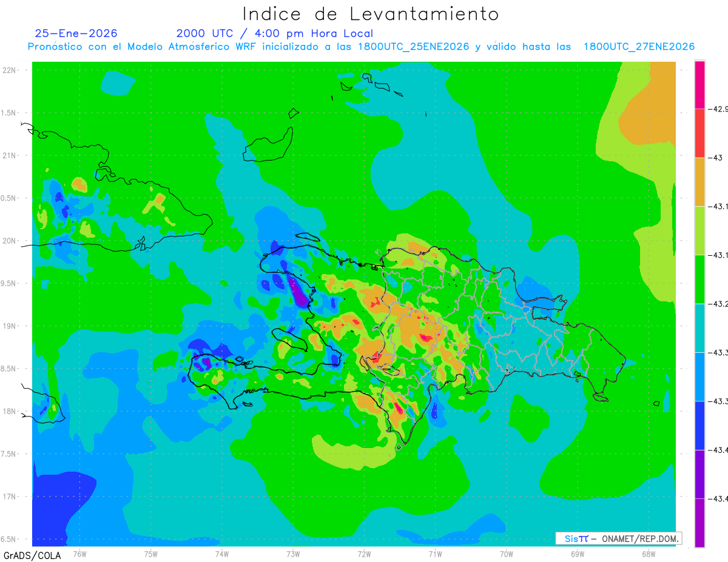This screenshot has height=562, width=728.
Task: Click the '17N' latitude label
Action: click(x=10, y=497)
